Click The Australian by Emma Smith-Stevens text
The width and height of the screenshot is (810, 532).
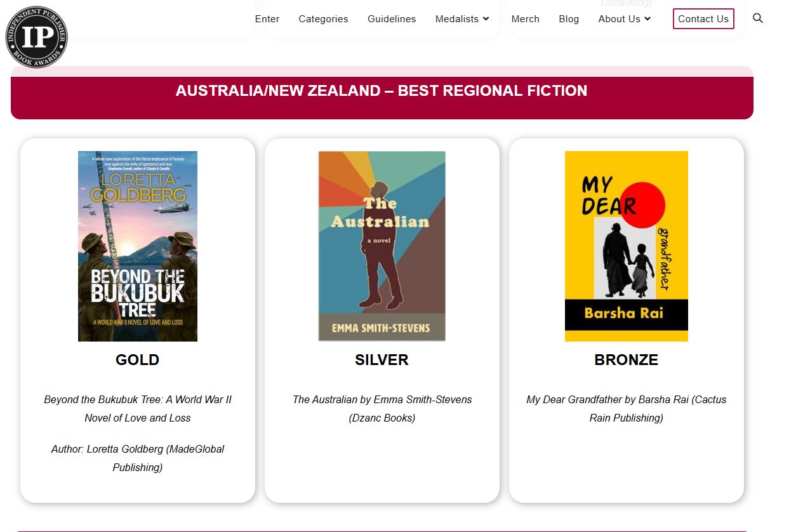382,409
